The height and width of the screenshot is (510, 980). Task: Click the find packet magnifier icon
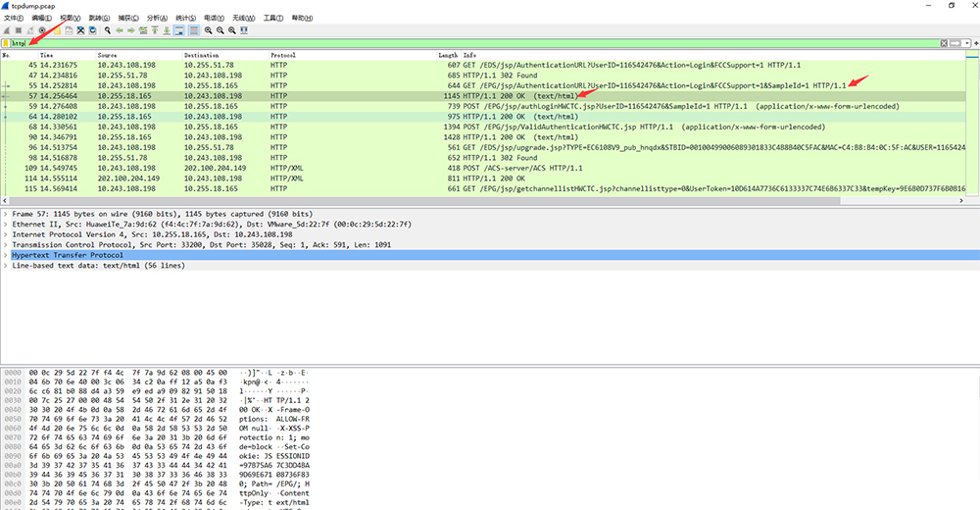pos(108,30)
